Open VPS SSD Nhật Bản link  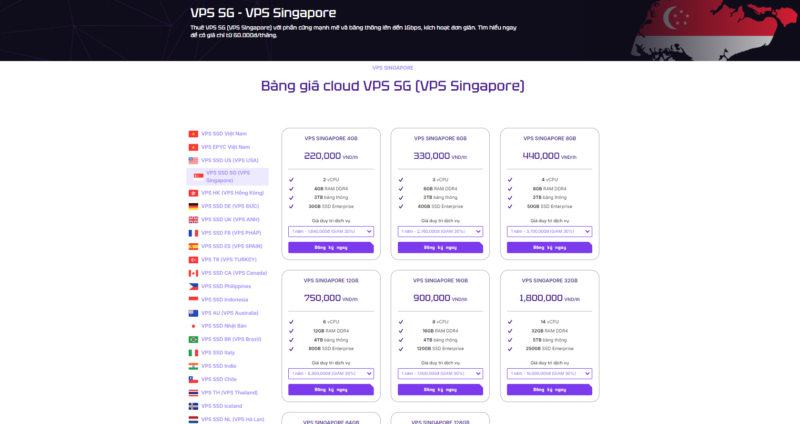[x=223, y=326]
